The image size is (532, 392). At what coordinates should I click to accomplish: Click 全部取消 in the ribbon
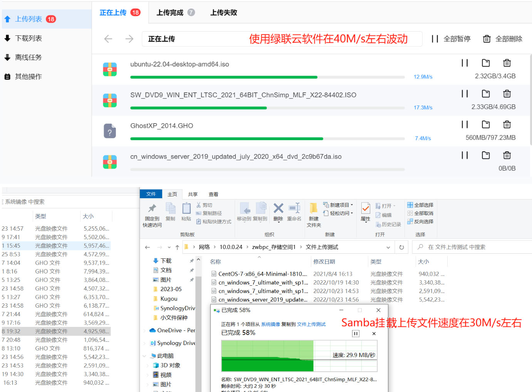(x=420, y=213)
